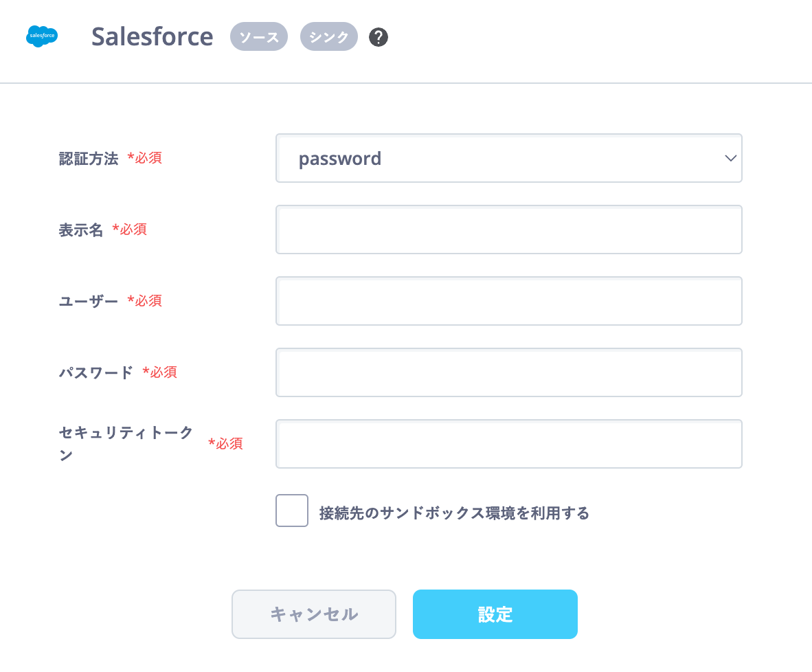Click the ユーザー label
The height and width of the screenshot is (672, 812).
pyautogui.click(x=89, y=301)
